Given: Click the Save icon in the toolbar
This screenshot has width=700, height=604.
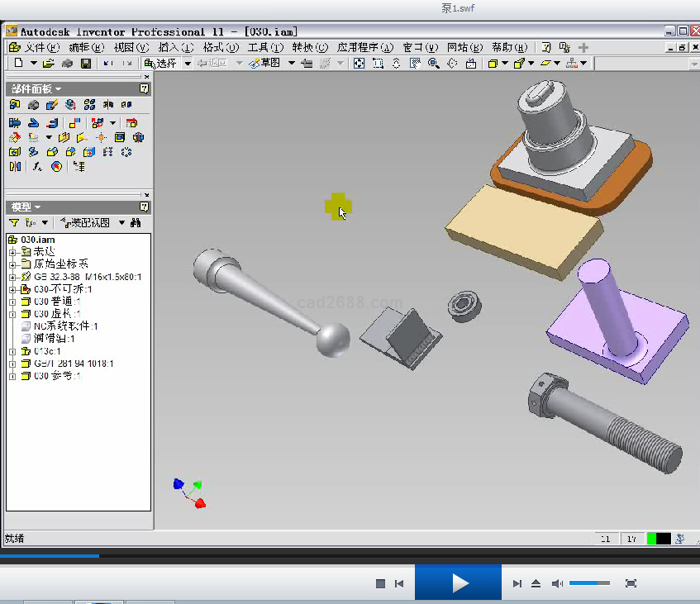Looking at the screenshot, I should [83, 63].
